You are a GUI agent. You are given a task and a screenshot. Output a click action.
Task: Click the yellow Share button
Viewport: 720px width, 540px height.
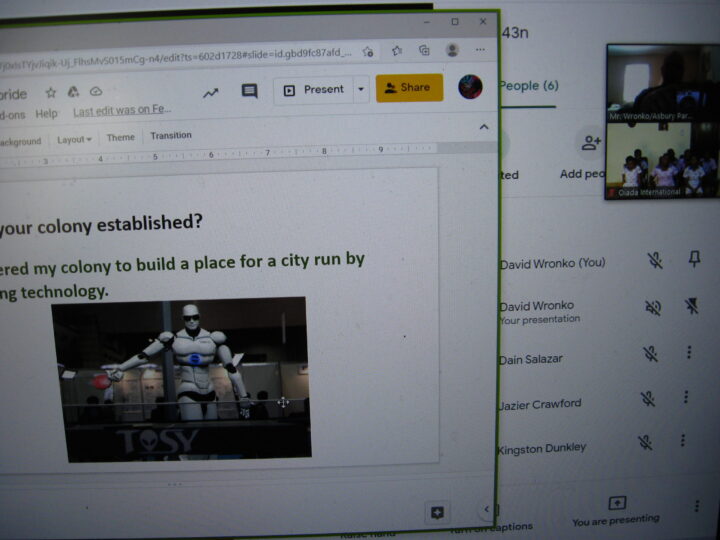click(409, 88)
